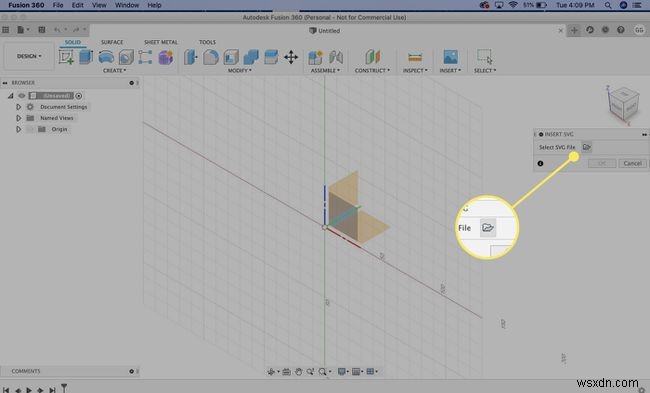
Task: Select the Joint tool icon
Action: [x=336, y=57]
